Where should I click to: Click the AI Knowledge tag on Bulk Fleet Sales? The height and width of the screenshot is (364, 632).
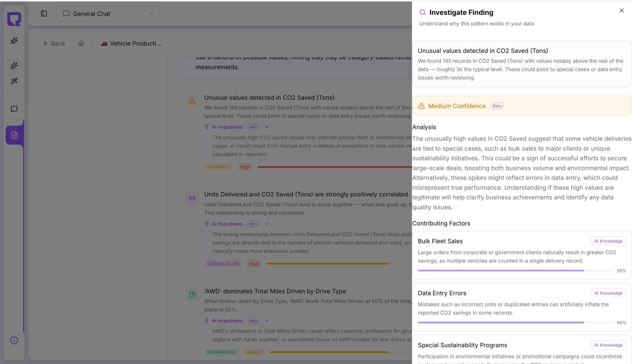click(608, 241)
